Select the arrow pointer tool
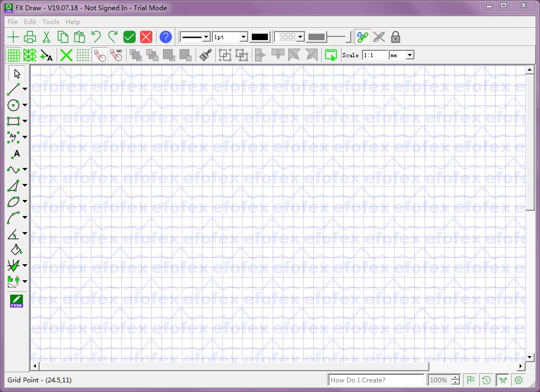The image size is (540, 392). point(17,73)
